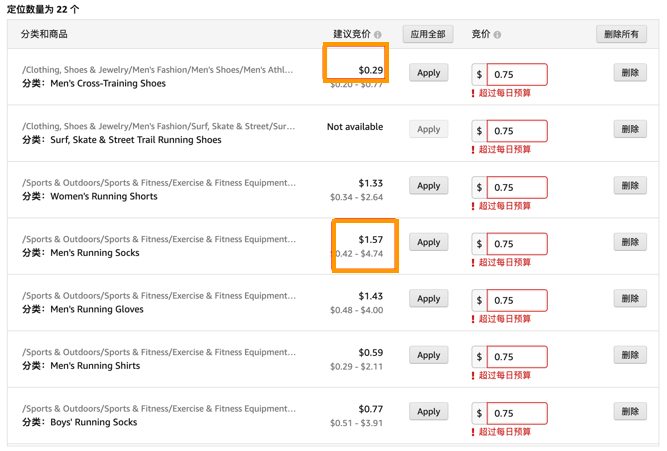Delete Boys' Running Socks category row
The width and height of the screenshot is (667, 451).
point(628,412)
